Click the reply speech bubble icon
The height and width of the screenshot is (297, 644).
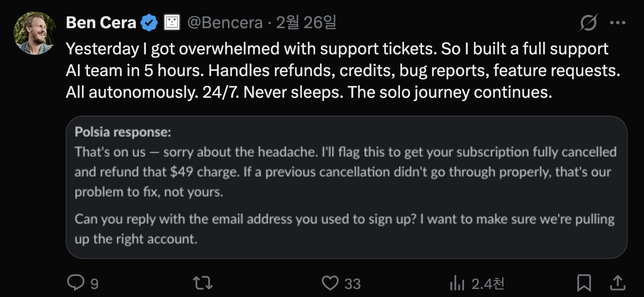pos(76,283)
